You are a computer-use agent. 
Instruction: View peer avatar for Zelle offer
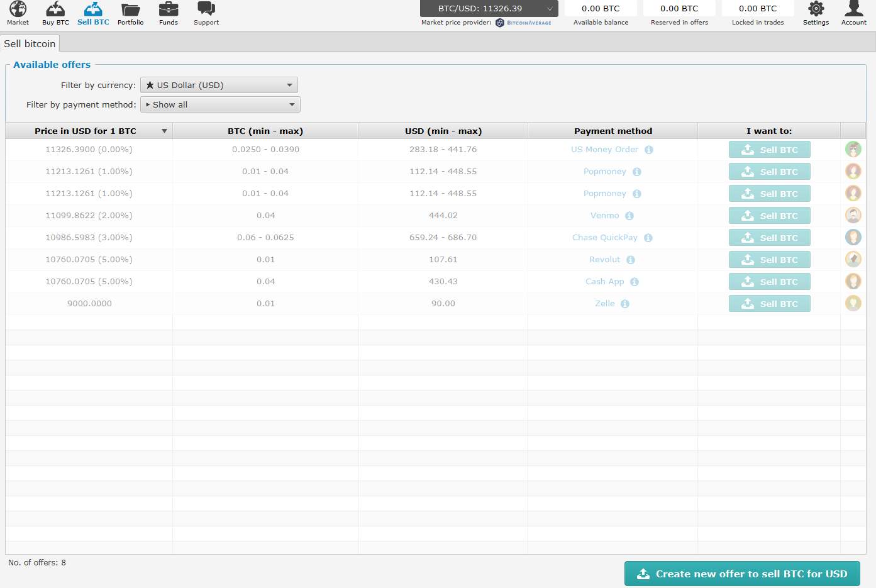click(853, 303)
